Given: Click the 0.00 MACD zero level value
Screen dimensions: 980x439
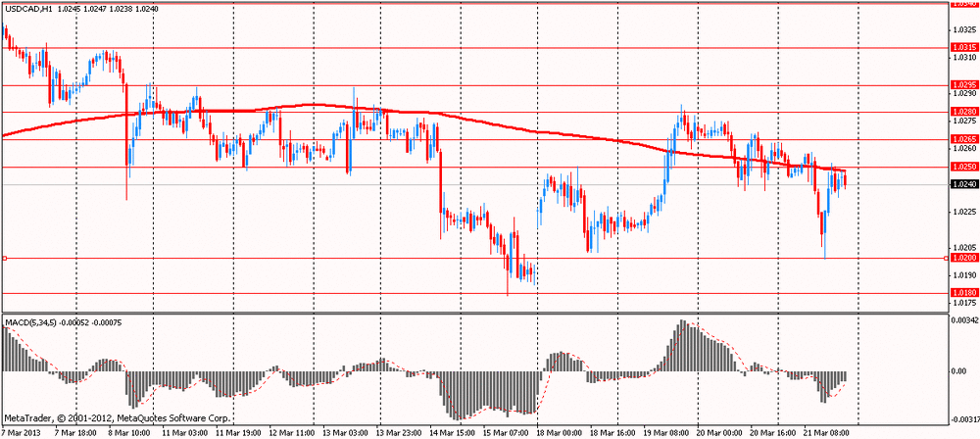Looking at the screenshot, I should click(x=958, y=371).
